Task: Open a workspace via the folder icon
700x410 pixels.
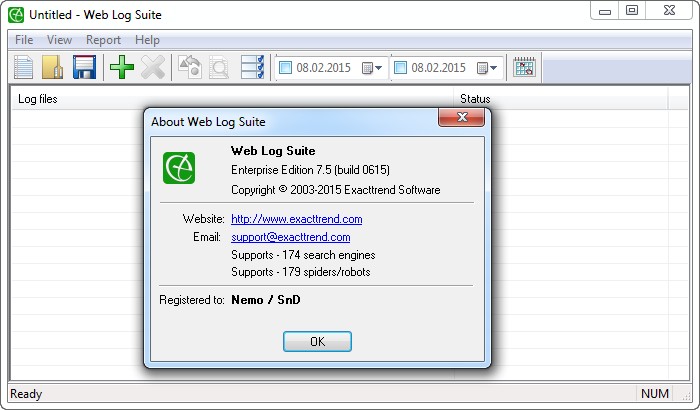Action: [x=53, y=67]
